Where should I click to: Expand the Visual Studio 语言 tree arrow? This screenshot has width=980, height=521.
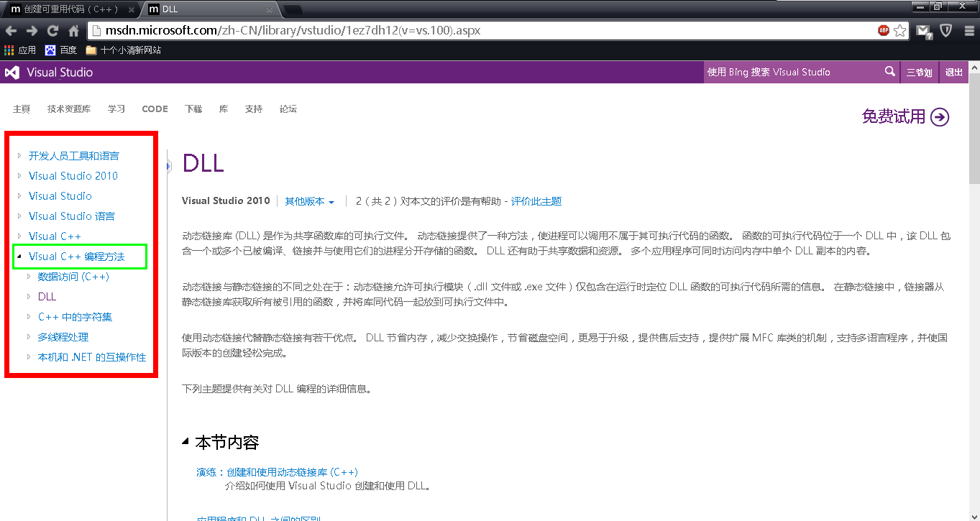[x=19, y=216]
